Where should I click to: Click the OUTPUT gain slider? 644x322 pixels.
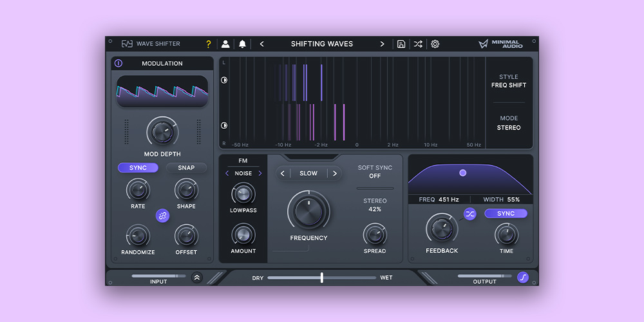click(x=485, y=276)
